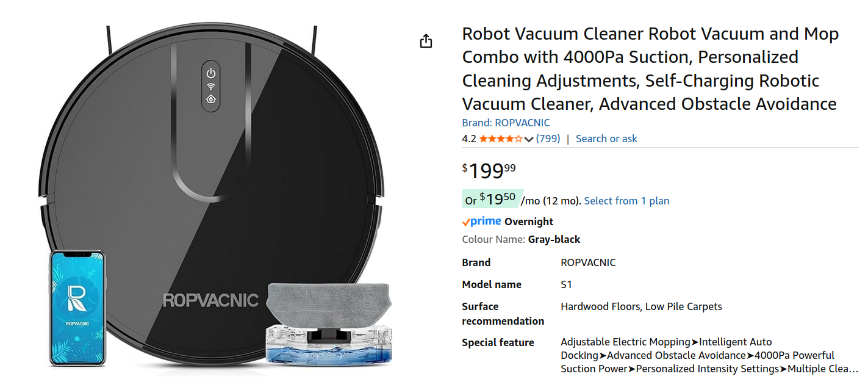Click the product title text

650,68
